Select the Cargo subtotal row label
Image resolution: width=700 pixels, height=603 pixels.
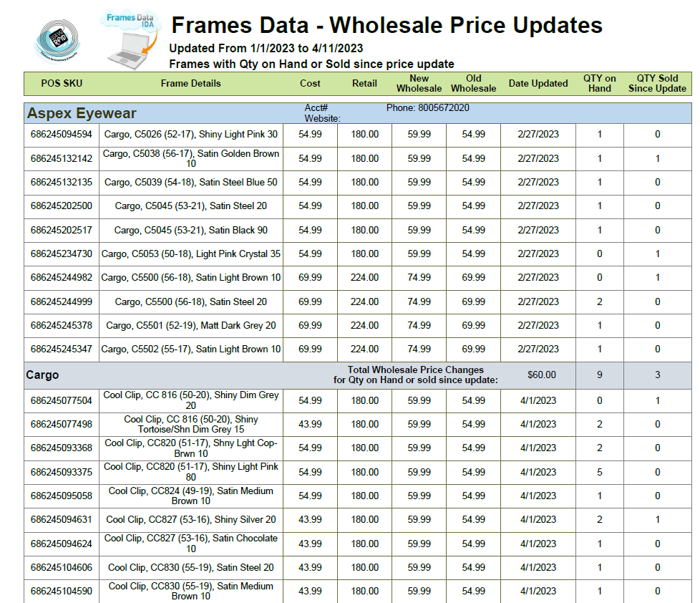coord(42,375)
